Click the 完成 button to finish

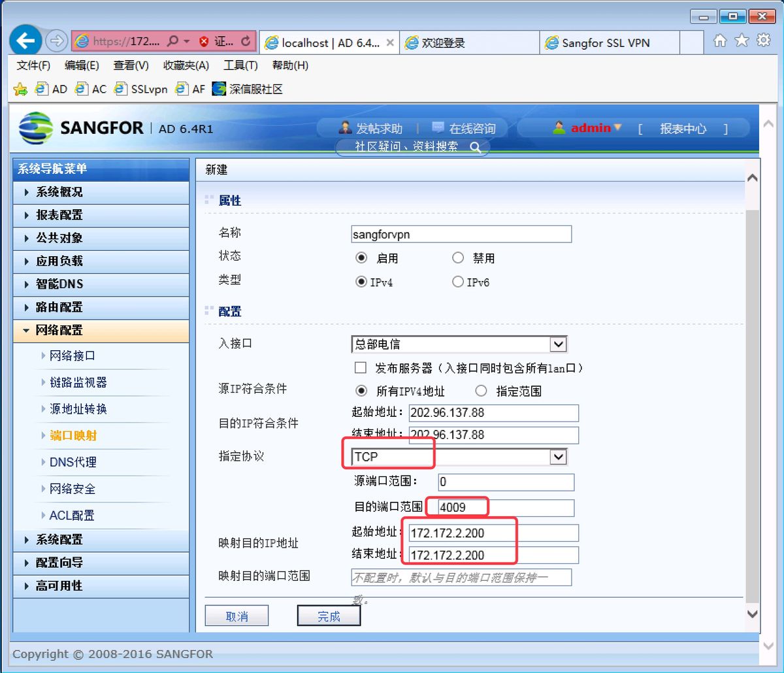tap(329, 616)
